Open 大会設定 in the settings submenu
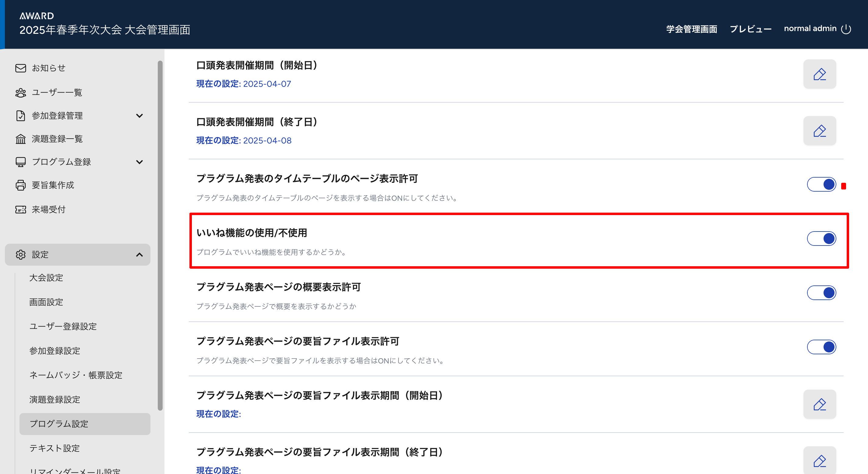The width and height of the screenshot is (868, 474). [x=46, y=278]
